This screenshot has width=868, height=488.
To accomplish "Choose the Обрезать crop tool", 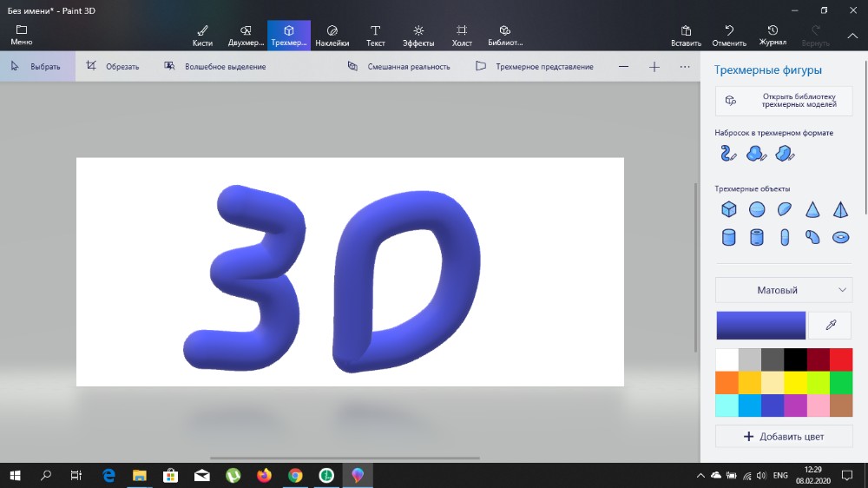I will point(113,67).
